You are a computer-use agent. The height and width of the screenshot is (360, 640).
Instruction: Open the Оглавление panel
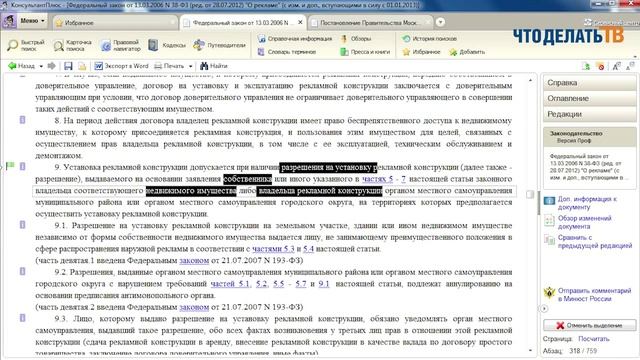589,98
